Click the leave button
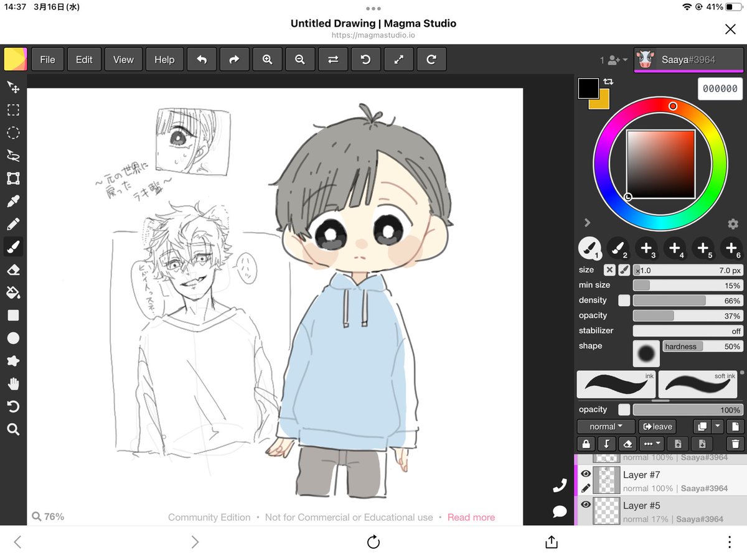The image size is (747, 560). [x=657, y=427]
